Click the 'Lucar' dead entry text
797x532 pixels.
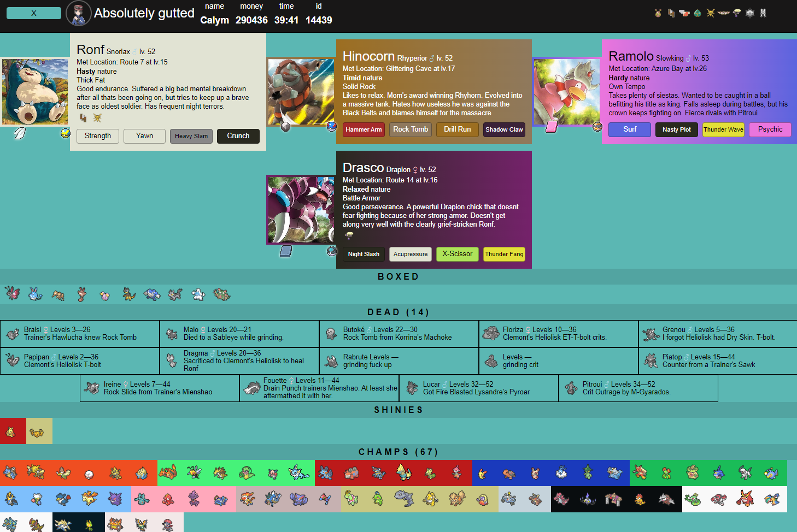click(x=476, y=388)
